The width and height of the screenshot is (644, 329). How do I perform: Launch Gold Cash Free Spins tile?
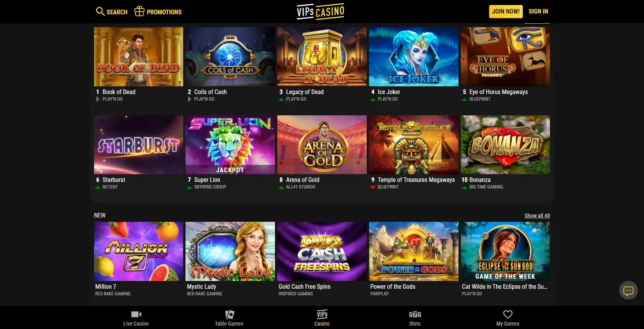pos(322,251)
